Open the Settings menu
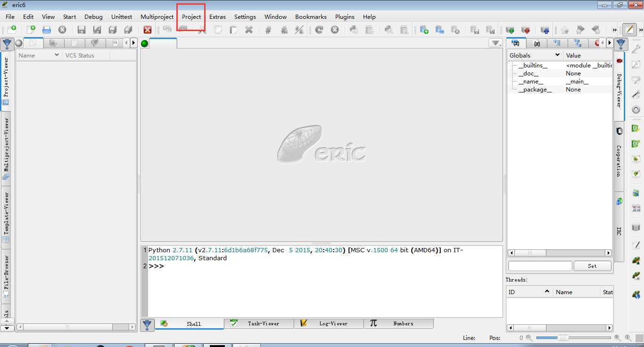Viewport: 644px width, 347px height. pos(245,17)
